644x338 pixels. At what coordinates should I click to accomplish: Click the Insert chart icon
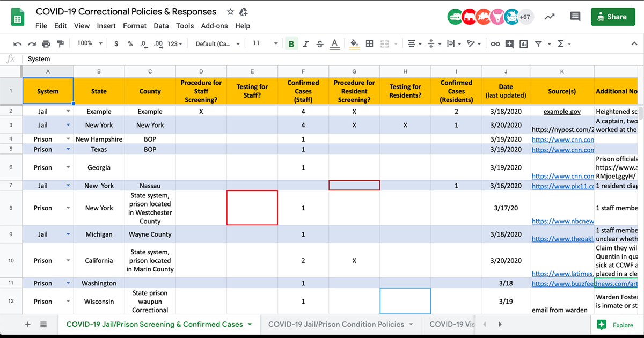click(524, 43)
